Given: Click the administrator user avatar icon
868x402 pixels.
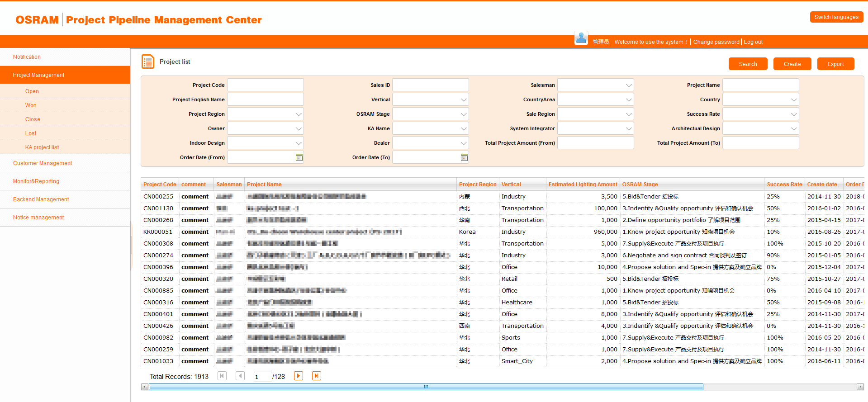Looking at the screenshot, I should click(581, 38).
